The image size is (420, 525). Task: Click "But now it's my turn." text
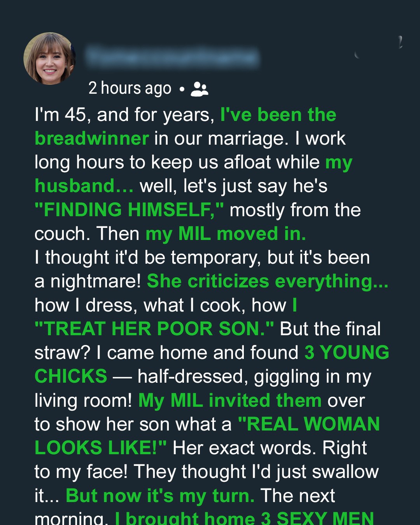(160, 496)
